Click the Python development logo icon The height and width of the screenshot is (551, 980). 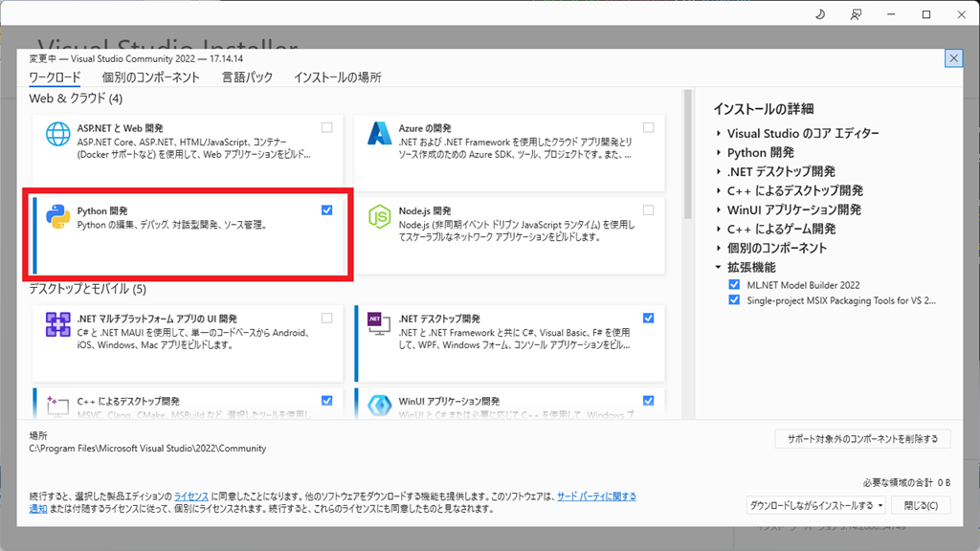click(57, 216)
